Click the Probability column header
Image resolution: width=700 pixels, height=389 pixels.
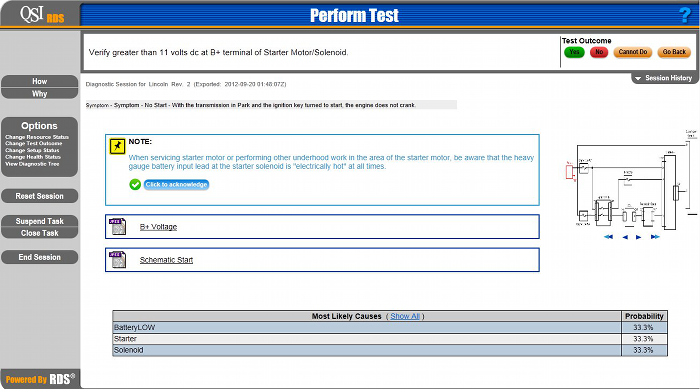(x=644, y=316)
